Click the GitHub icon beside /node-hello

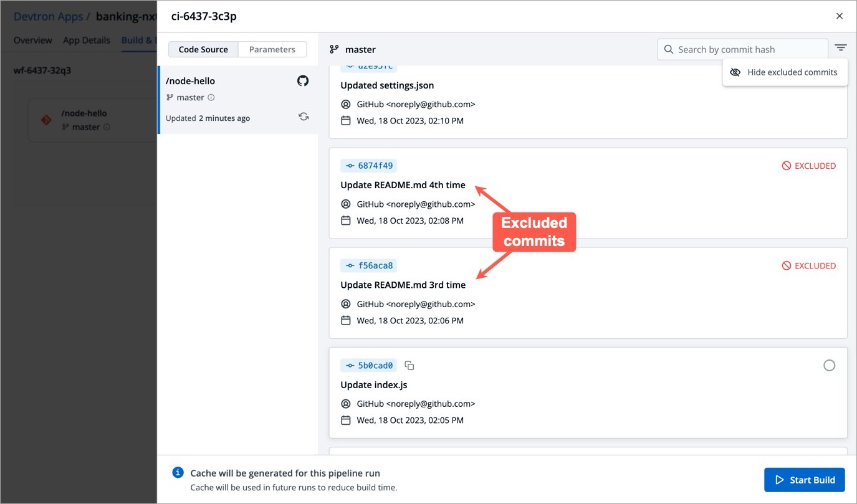tap(303, 81)
